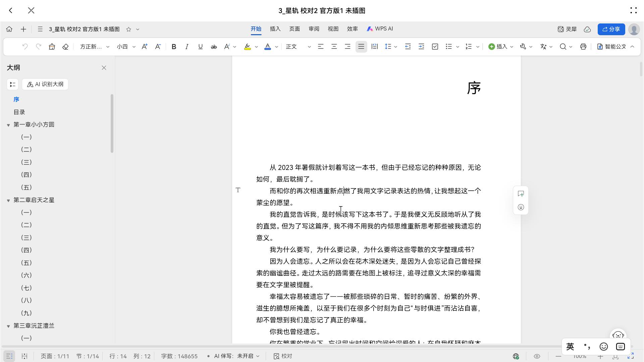Align text left
This screenshot has width=644, height=362.
click(x=321, y=47)
